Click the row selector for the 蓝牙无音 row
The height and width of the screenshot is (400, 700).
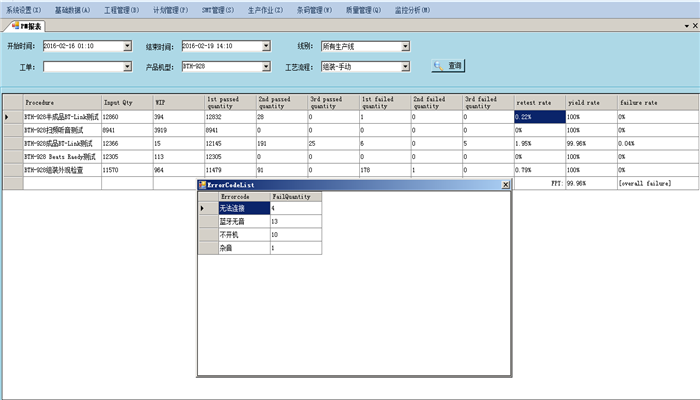[x=208, y=221]
